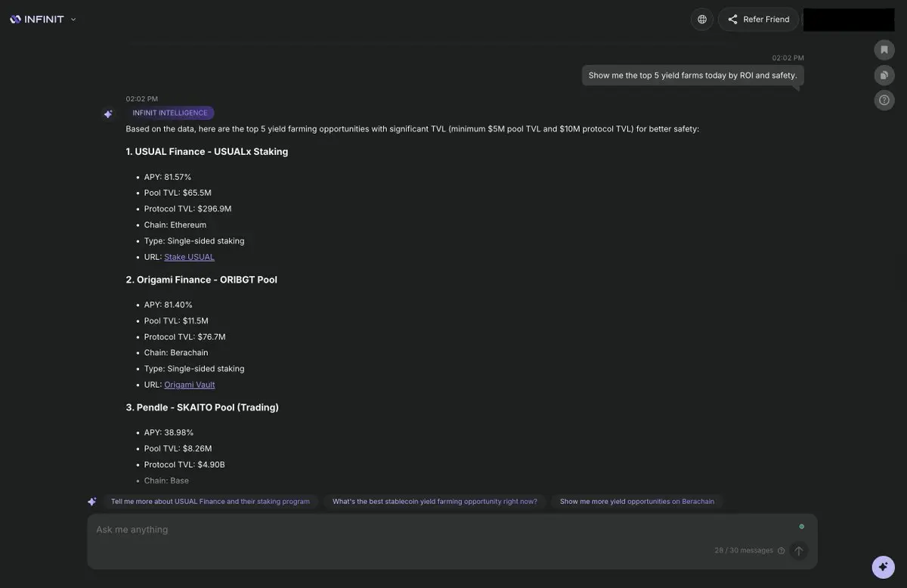
Task: Click the Protocol TVL: $76.7M line
Action: [185, 337]
